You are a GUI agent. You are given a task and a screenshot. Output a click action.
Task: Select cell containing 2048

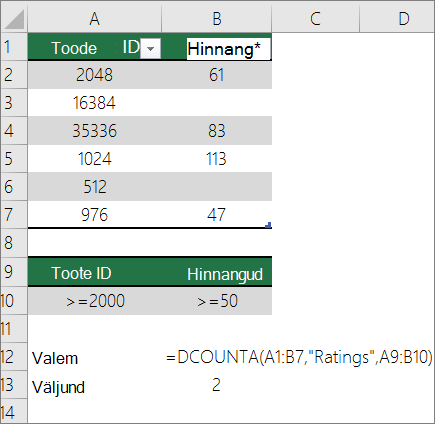point(95,75)
